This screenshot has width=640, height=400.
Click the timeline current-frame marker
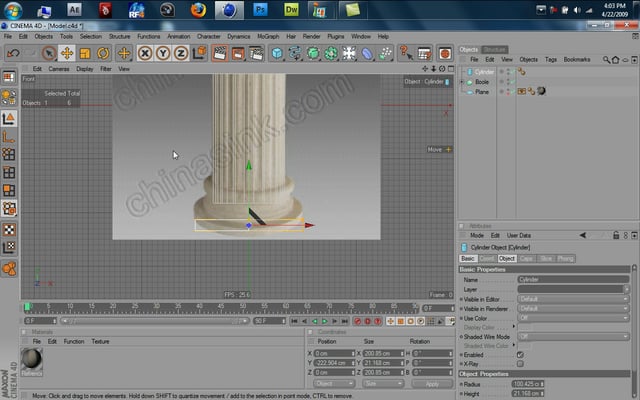pos(27,307)
